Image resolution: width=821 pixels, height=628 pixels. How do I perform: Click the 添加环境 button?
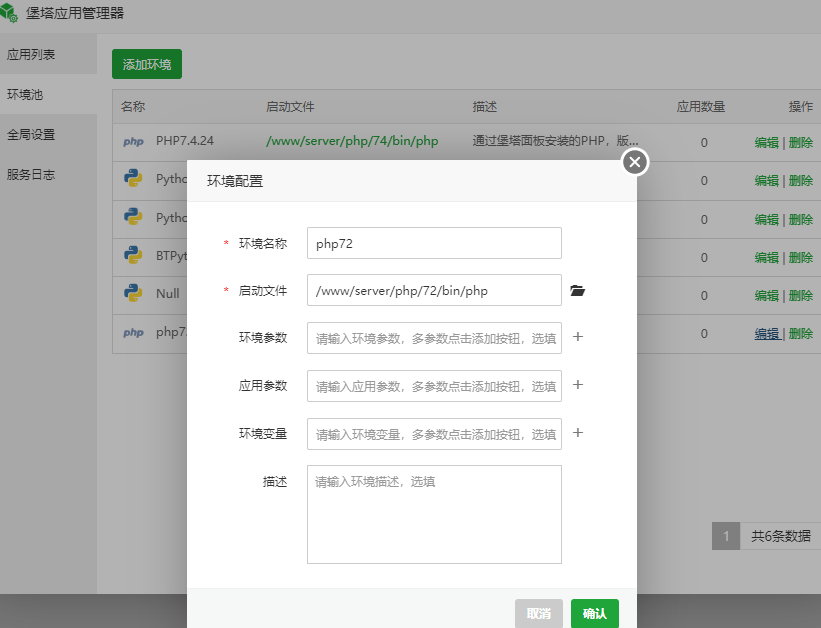147,64
